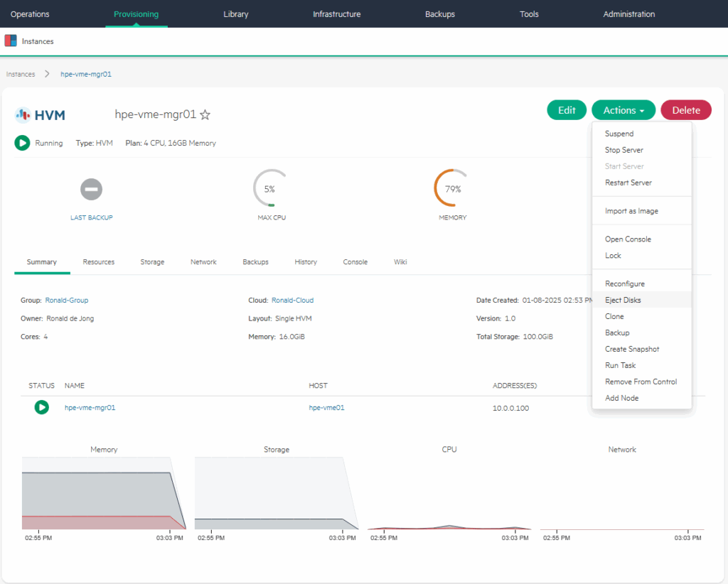Click the green Edit button

(567, 110)
